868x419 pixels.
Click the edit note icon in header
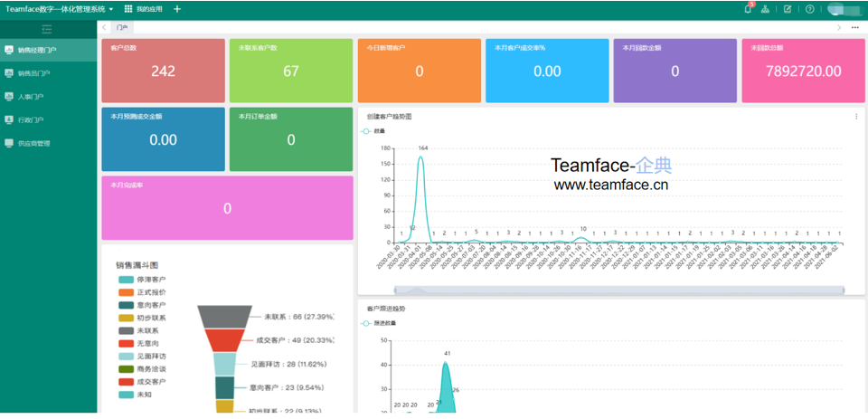pyautogui.click(x=788, y=9)
